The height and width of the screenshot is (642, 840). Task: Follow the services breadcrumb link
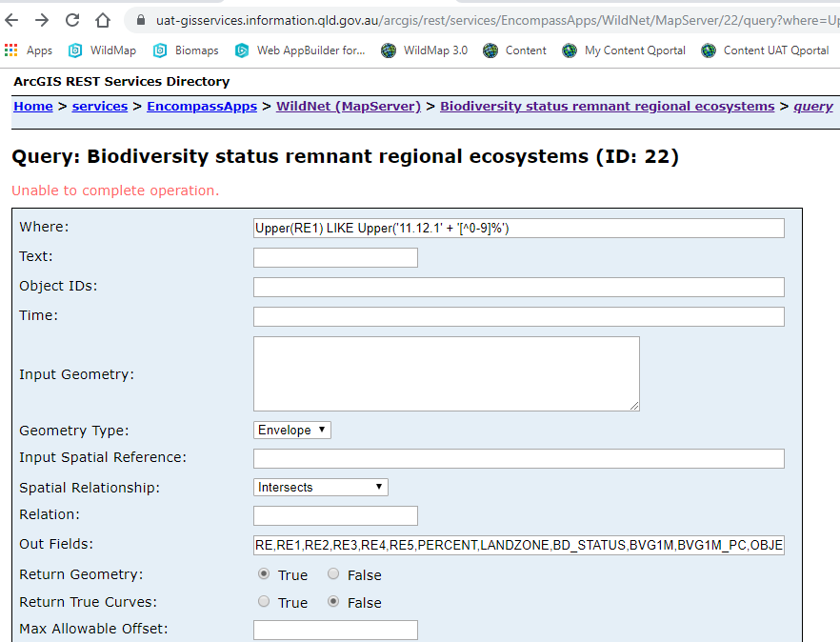click(100, 106)
